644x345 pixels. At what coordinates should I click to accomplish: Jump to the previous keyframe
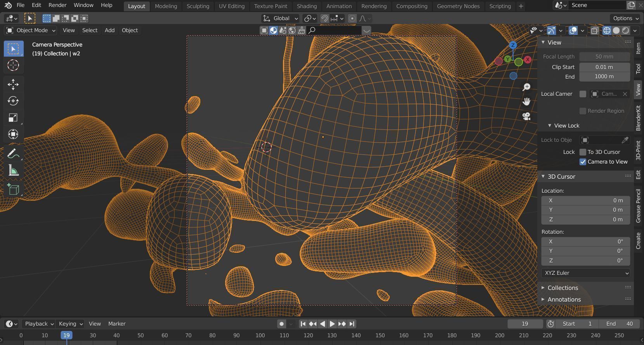click(x=313, y=324)
